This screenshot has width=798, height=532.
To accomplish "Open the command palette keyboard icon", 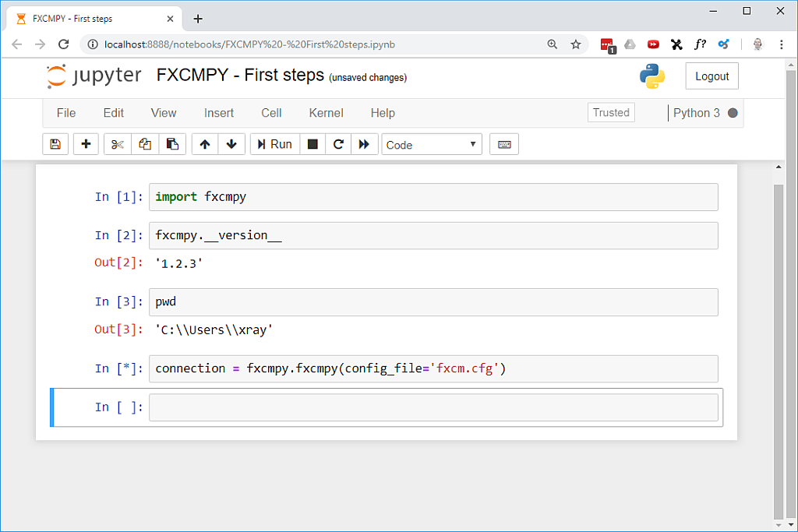I will coord(504,144).
